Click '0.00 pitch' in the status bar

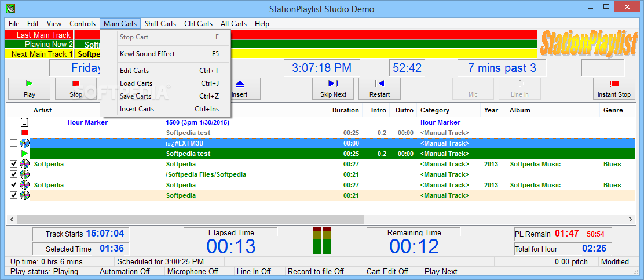[571, 261]
